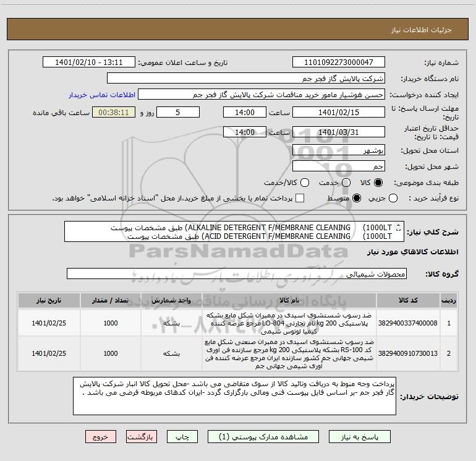Click the نام کالا column header

click(x=289, y=300)
